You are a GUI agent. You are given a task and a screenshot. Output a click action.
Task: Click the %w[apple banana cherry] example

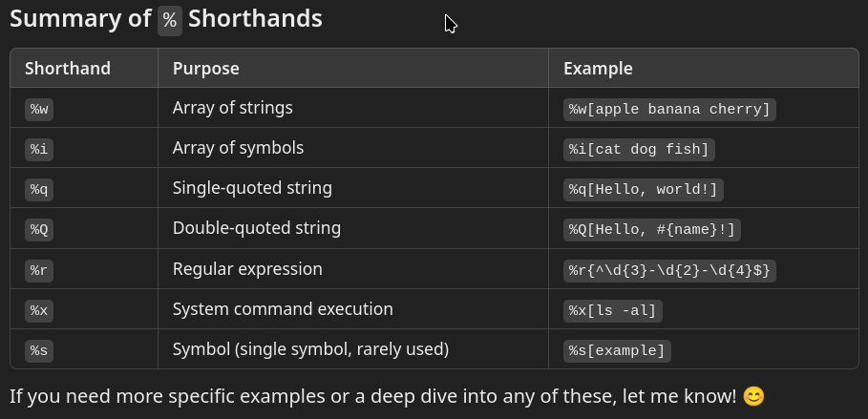pos(669,109)
